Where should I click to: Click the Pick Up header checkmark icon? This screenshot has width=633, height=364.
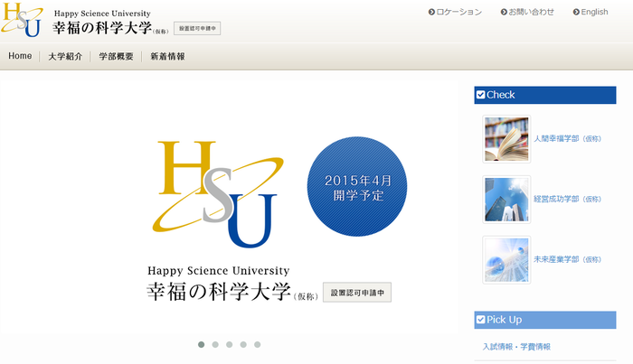coord(480,320)
